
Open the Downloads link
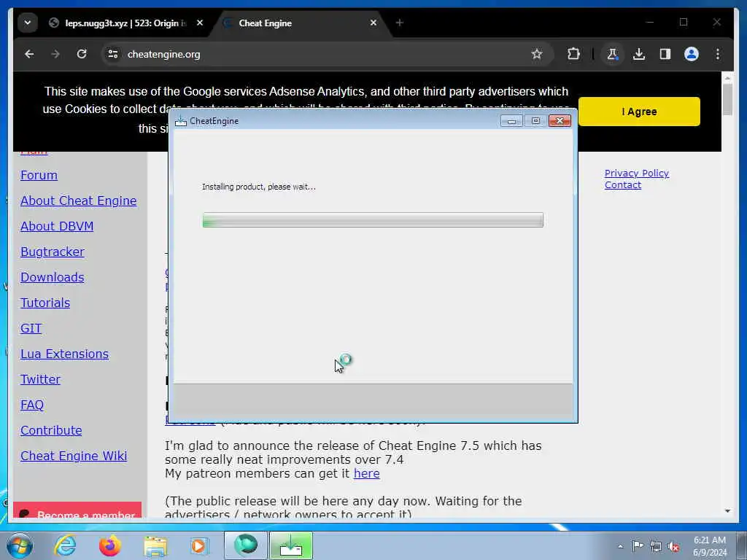(x=53, y=277)
